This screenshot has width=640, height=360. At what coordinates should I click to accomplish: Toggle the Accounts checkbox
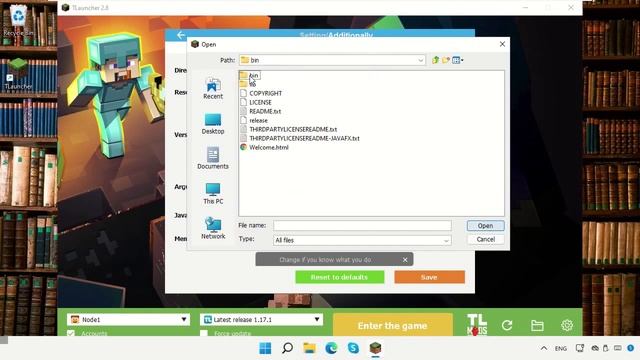71,333
